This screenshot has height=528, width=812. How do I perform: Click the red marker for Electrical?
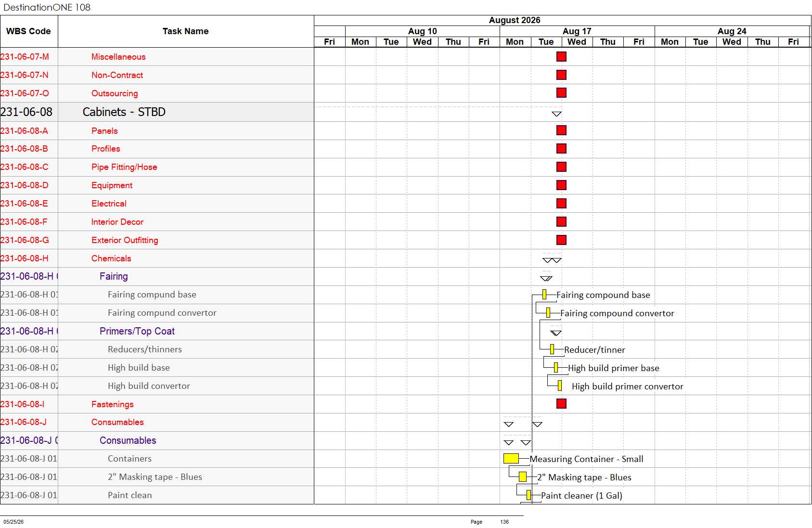tap(561, 204)
